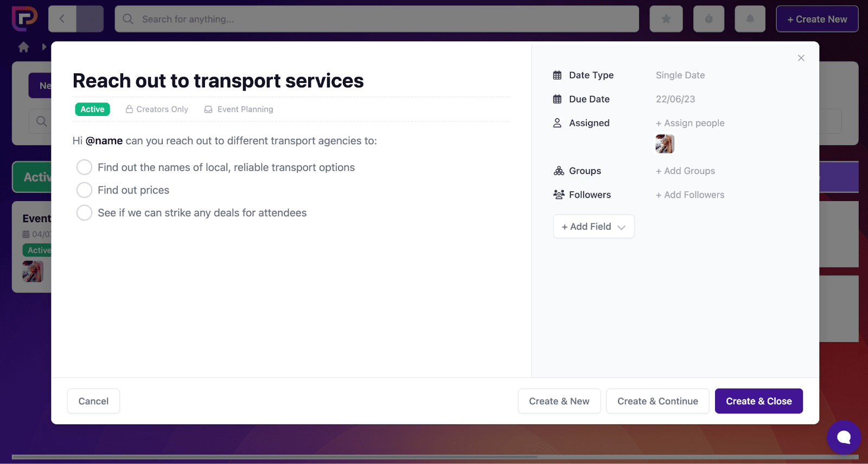Open the chat support bubble
868x464 pixels.
tap(844, 437)
